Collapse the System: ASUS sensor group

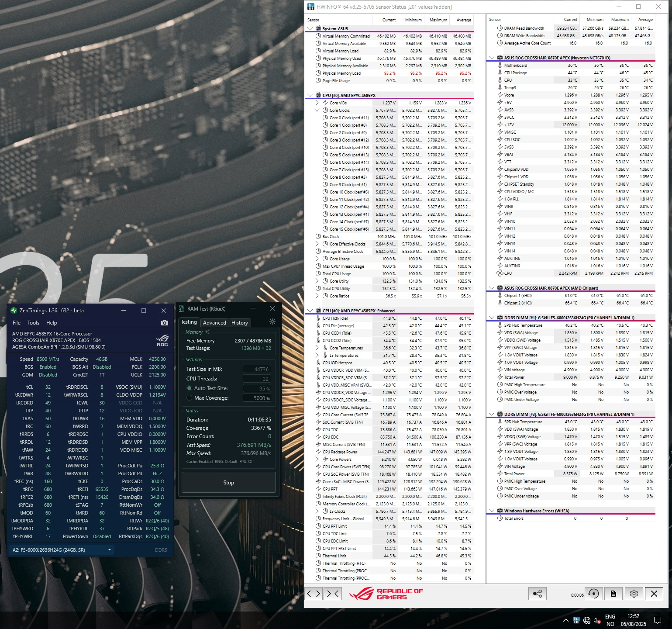pyautogui.click(x=310, y=28)
